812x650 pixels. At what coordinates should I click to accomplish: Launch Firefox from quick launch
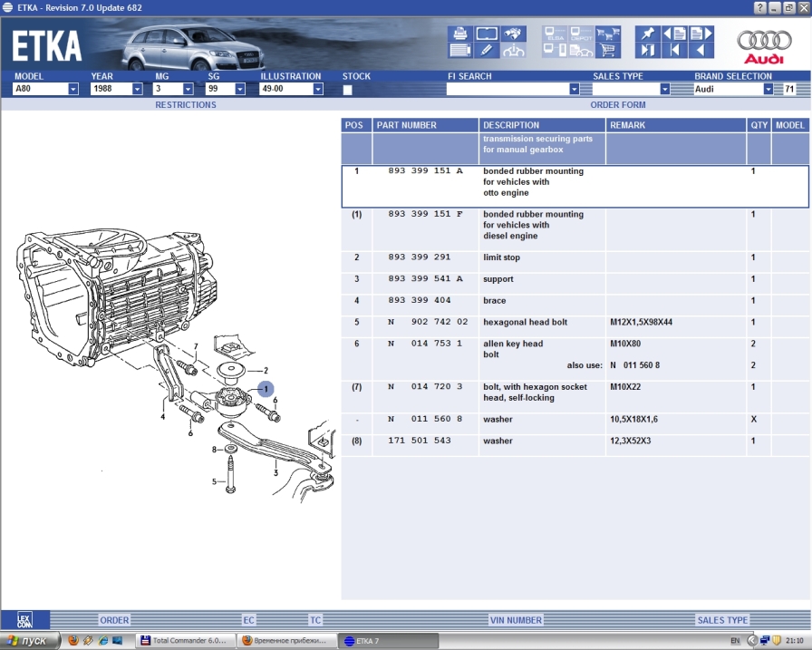click(x=73, y=641)
